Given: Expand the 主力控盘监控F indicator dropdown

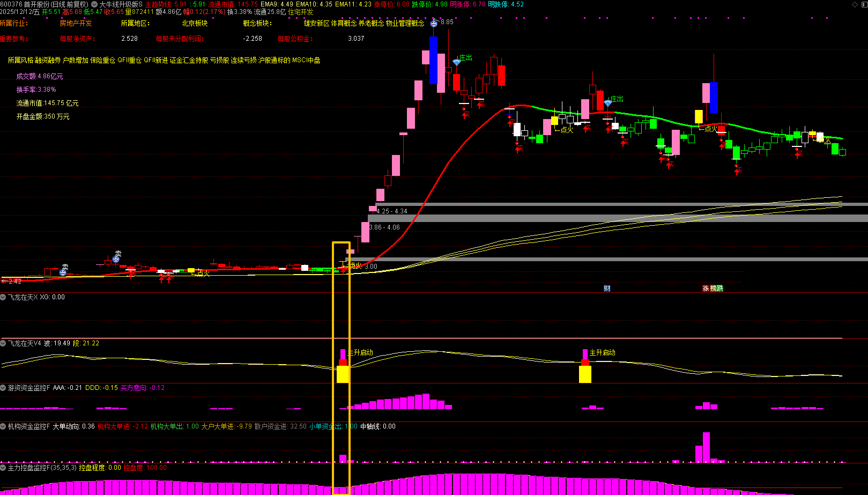Looking at the screenshot, I should 3,468.
